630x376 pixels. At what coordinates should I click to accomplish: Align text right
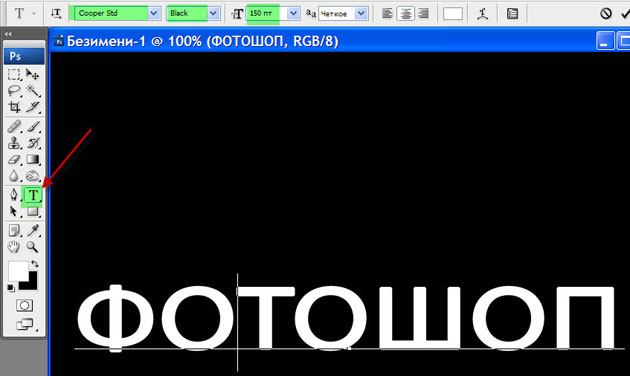pyautogui.click(x=423, y=14)
